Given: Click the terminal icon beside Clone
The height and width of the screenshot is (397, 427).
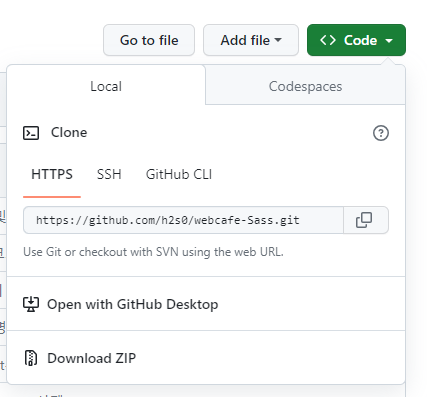Looking at the screenshot, I should click(x=31, y=133).
